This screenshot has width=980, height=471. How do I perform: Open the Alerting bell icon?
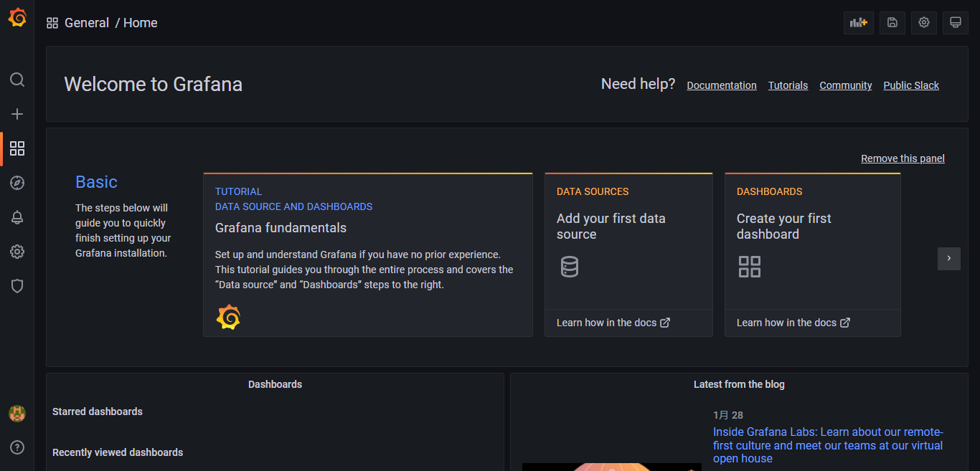point(17,217)
